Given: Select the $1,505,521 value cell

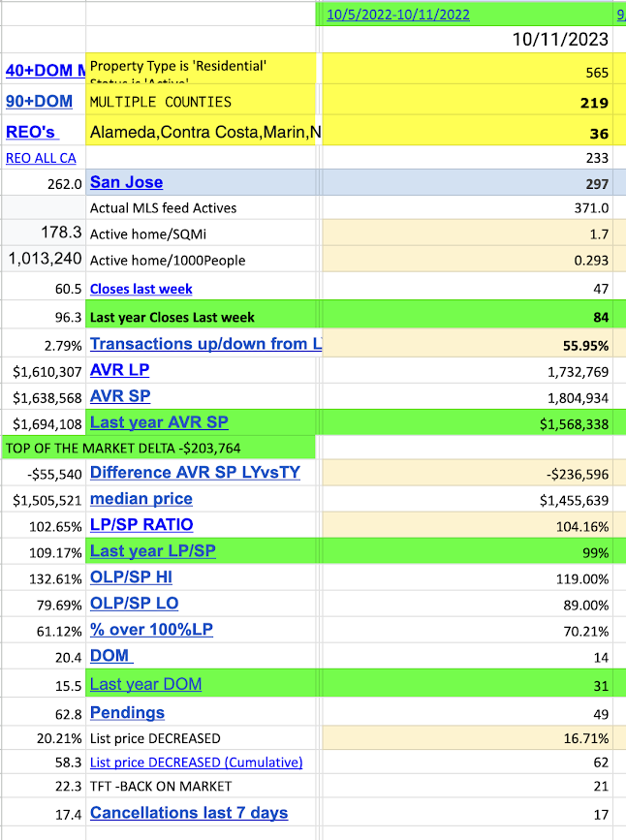Looking at the screenshot, I should (43, 499).
